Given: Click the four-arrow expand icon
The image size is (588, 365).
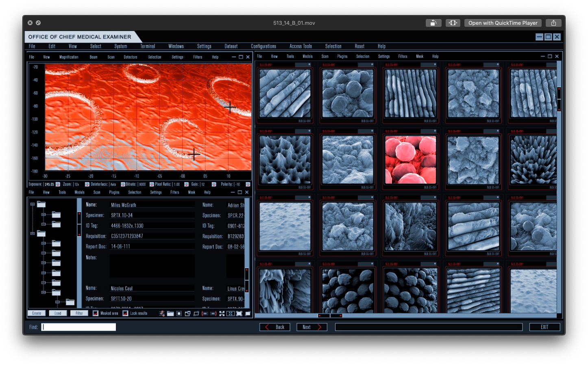Looking at the screenshot, I should [222, 313].
